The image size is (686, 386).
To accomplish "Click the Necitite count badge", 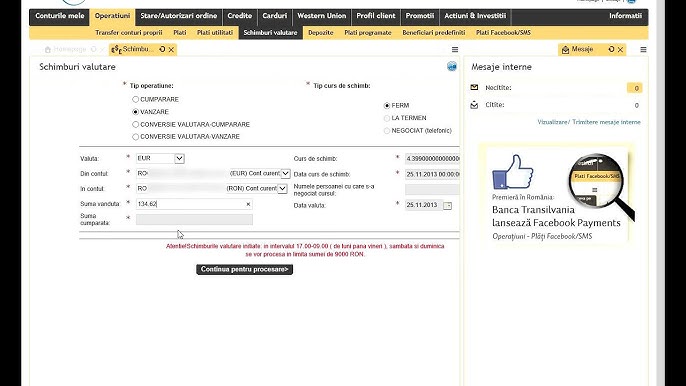I will pyautogui.click(x=635, y=88).
